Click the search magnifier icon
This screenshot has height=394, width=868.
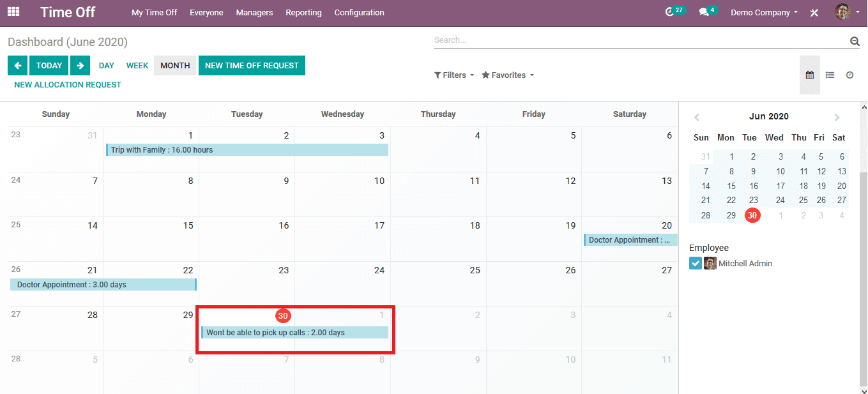tap(855, 42)
